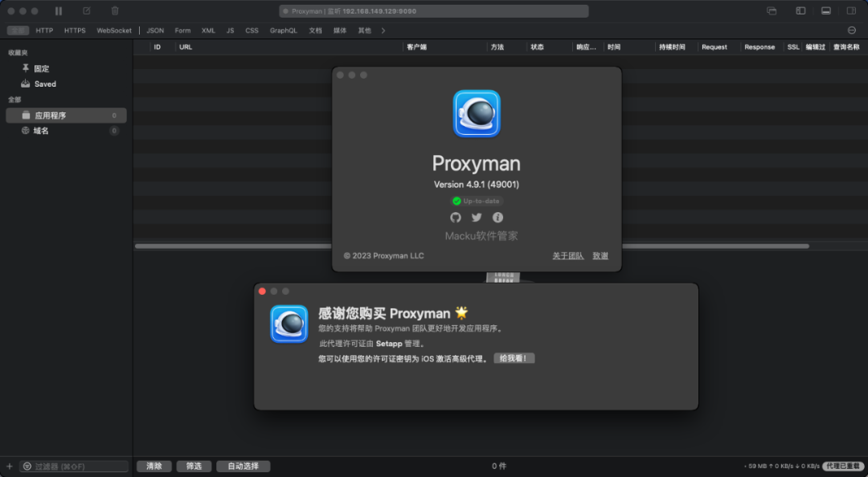The image size is (868, 477).
Task: Select the CSS filter tab
Action: pyautogui.click(x=252, y=31)
